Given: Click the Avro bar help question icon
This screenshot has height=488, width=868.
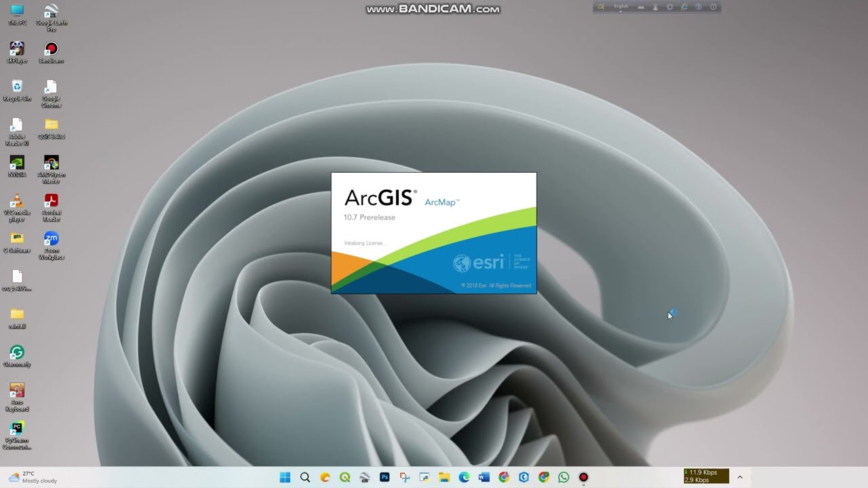Looking at the screenshot, I should coord(698,7).
